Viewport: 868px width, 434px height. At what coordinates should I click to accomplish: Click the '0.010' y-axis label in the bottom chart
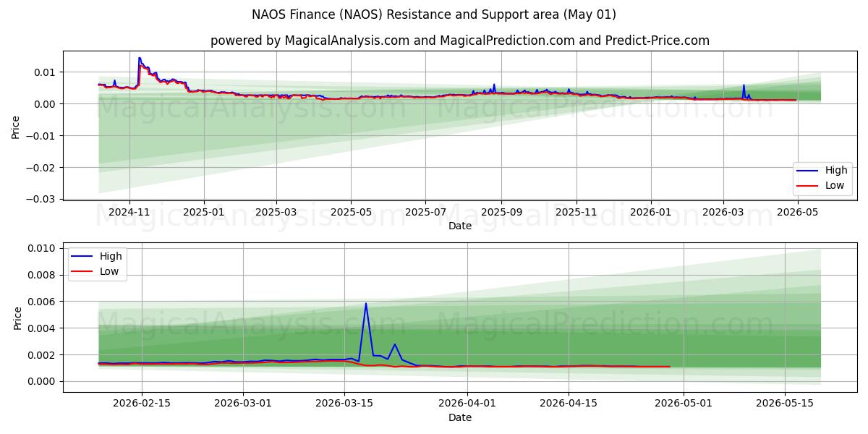click(41, 248)
